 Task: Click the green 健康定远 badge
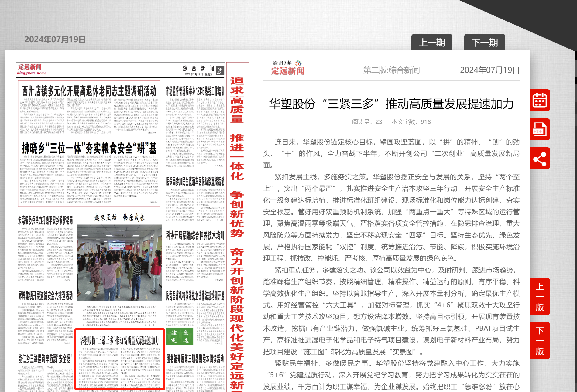(179, 336)
